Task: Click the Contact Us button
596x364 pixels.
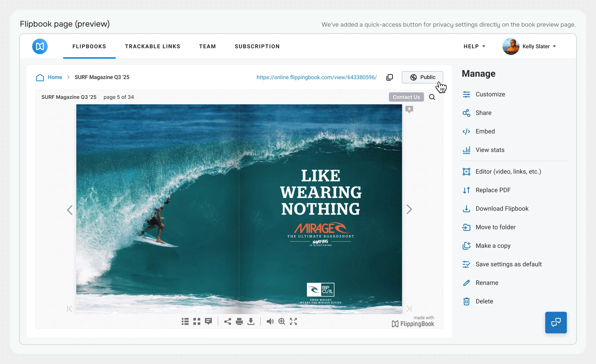Action: point(406,97)
